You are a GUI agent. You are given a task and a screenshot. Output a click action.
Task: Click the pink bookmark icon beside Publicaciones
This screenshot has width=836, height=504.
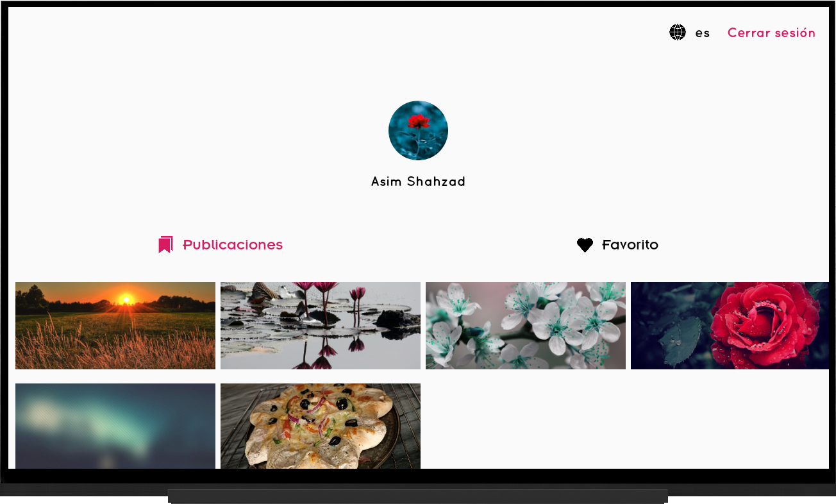pos(165,245)
